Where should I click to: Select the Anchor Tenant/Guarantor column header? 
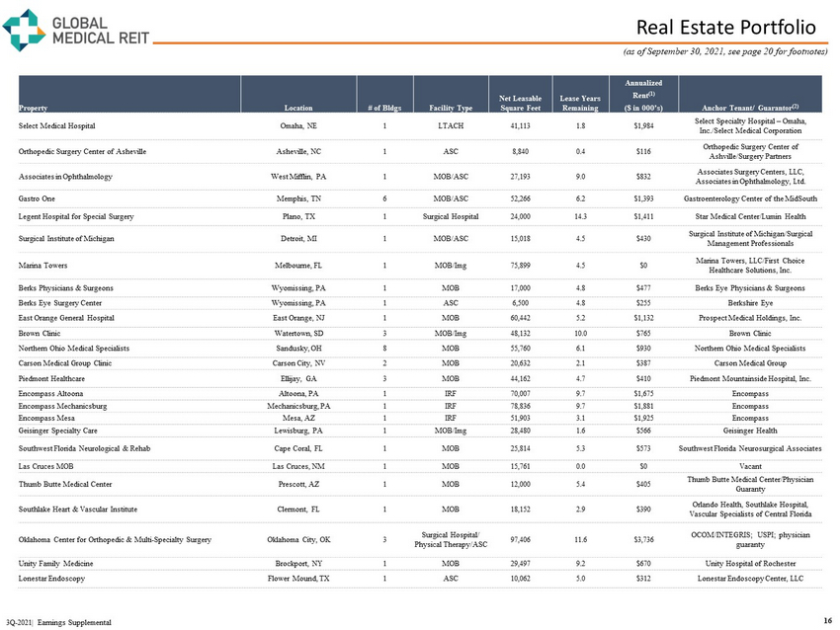pos(752,107)
